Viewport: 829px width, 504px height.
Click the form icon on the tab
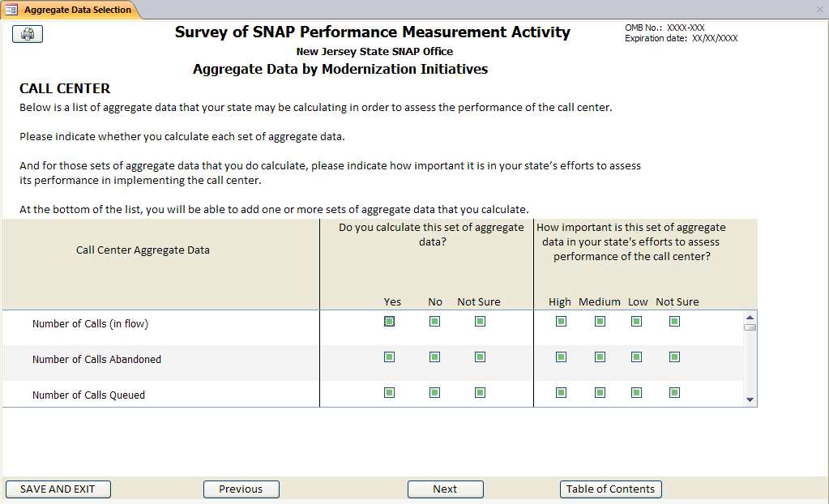click(11, 10)
